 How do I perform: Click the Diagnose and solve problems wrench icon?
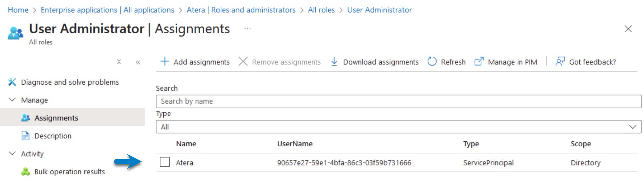point(12,82)
